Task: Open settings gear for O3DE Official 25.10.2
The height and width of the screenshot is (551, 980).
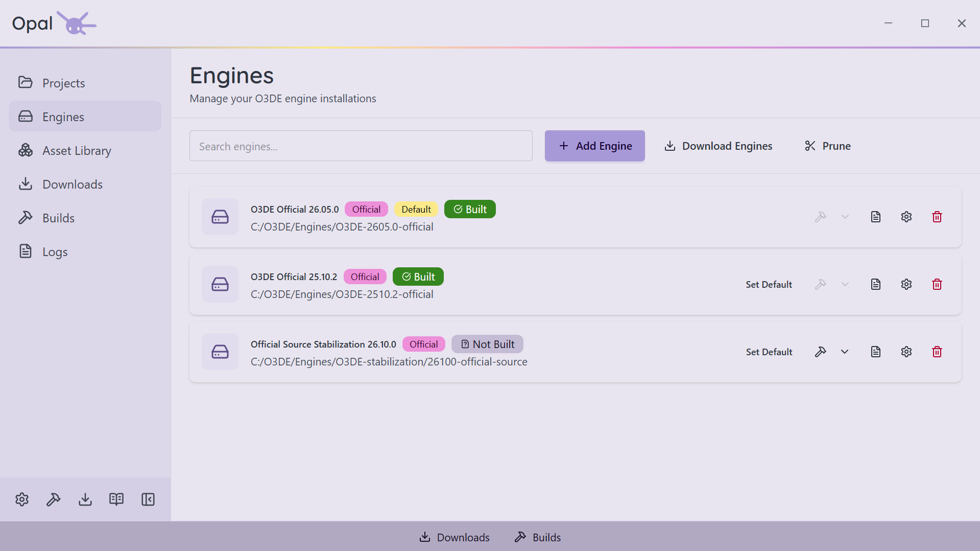Action: pyautogui.click(x=906, y=284)
